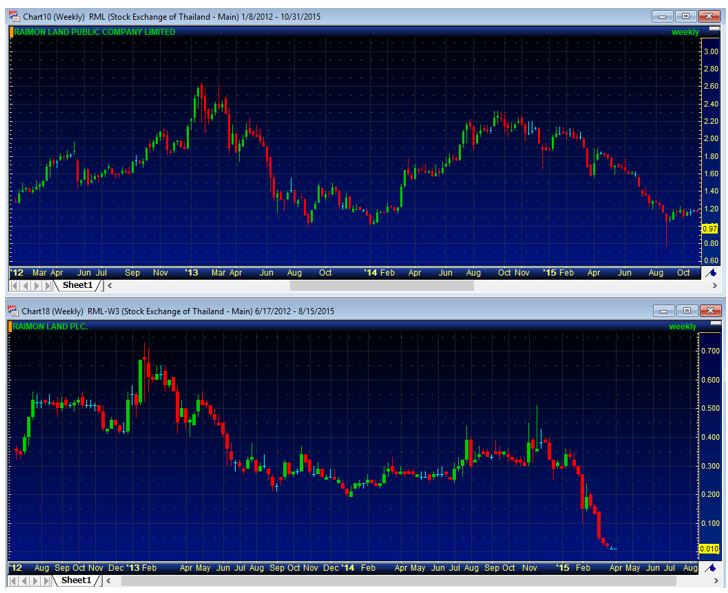Click the yellow 0.010 price marker in Chart18
728x593 pixels.
[x=709, y=548]
